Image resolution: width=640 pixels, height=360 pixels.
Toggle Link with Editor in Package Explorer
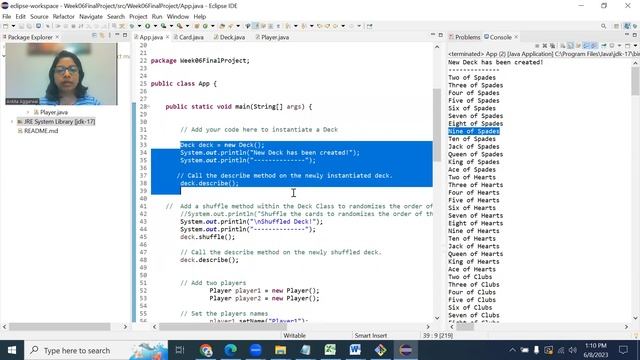(102, 36)
